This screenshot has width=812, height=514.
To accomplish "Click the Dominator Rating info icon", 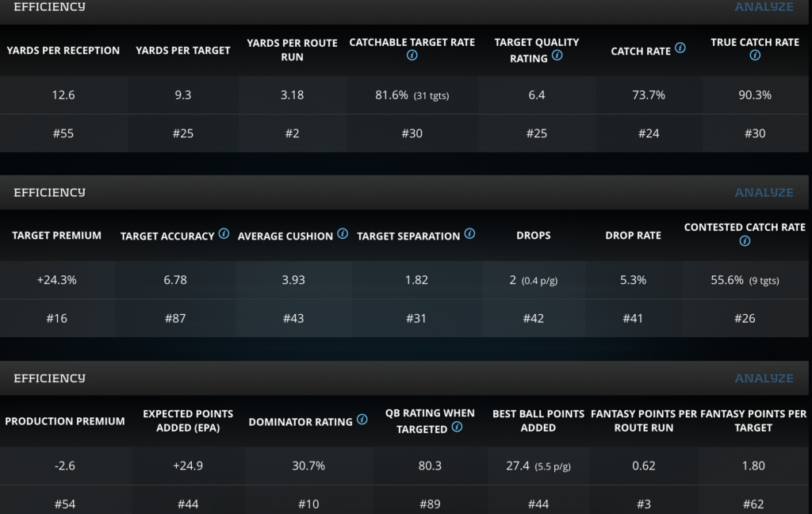I will point(362,420).
